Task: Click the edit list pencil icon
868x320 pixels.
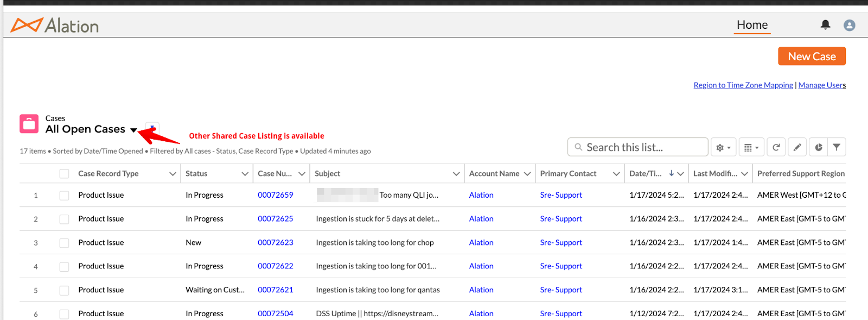Action: point(797,147)
